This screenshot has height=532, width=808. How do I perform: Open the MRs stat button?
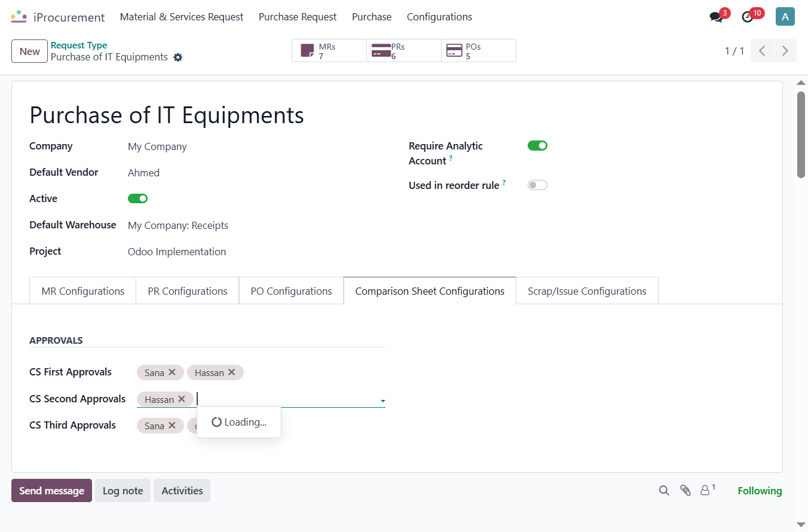point(329,51)
